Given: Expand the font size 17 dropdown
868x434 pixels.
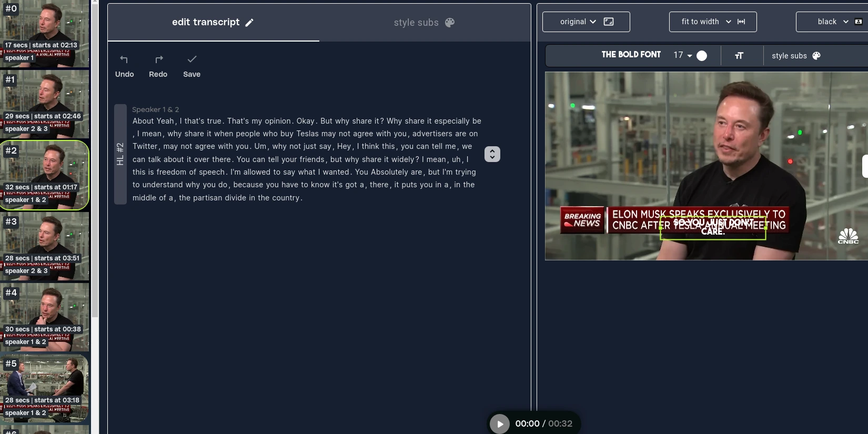Looking at the screenshot, I should [x=682, y=55].
